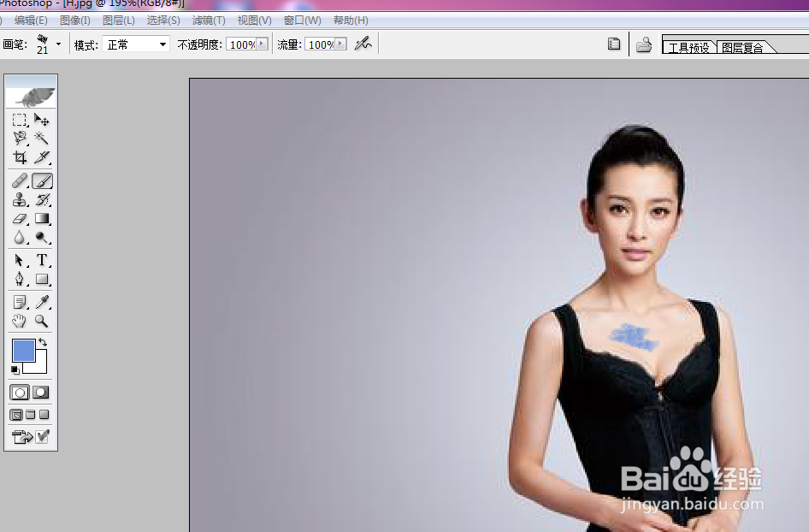Open the brush preset picker arrow
This screenshot has width=809, height=532.
(x=58, y=44)
